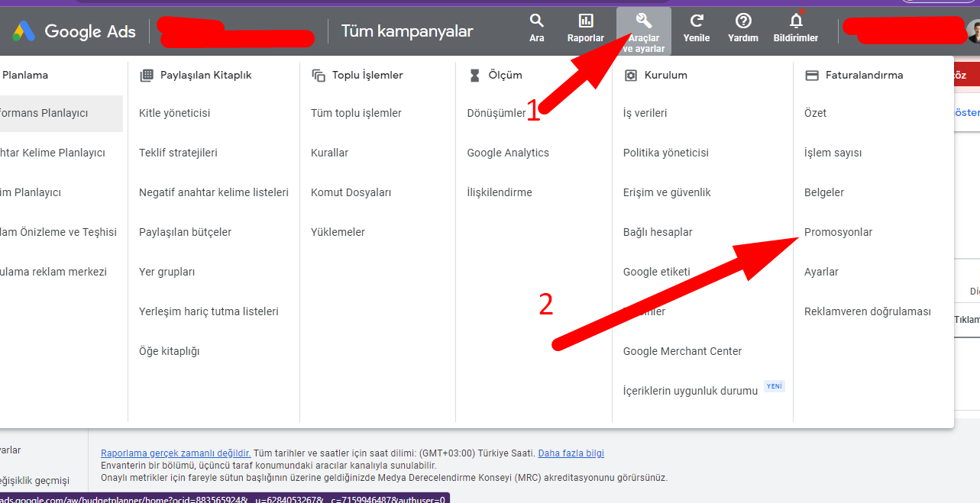
Task: Open Paylaşılan bütçeler
Action: 185,232
